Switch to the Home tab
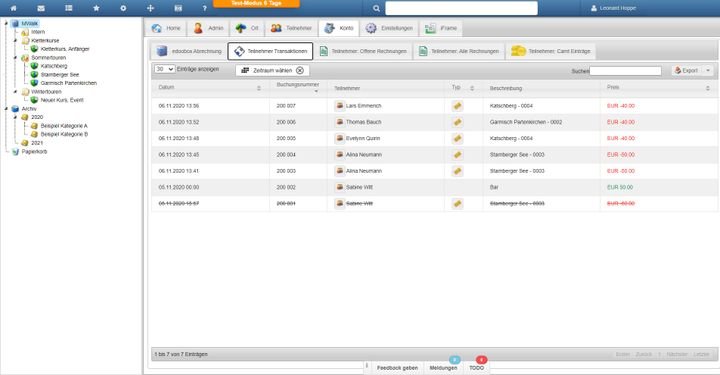This screenshot has height=375, width=720. point(166,28)
